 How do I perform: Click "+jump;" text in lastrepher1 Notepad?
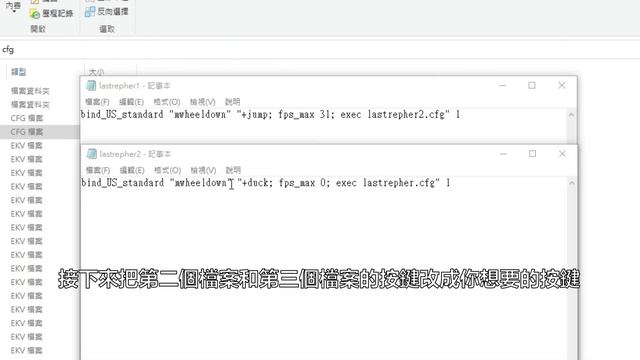point(256,115)
